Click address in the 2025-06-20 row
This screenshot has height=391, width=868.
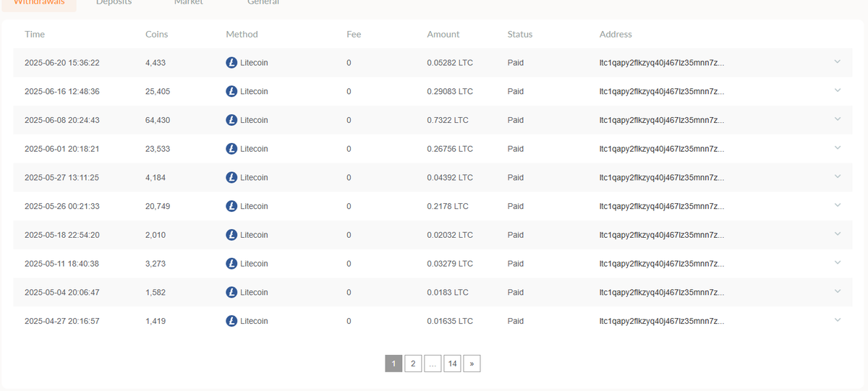click(662, 63)
